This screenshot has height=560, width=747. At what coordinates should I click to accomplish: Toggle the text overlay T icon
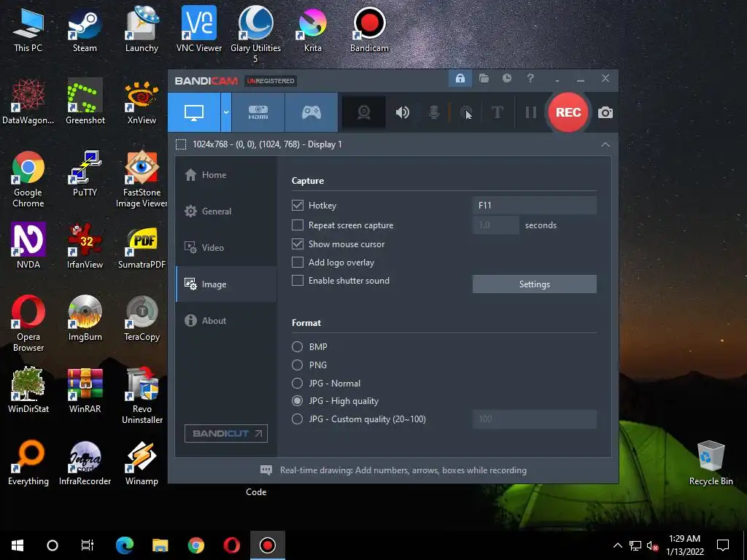pyautogui.click(x=498, y=112)
